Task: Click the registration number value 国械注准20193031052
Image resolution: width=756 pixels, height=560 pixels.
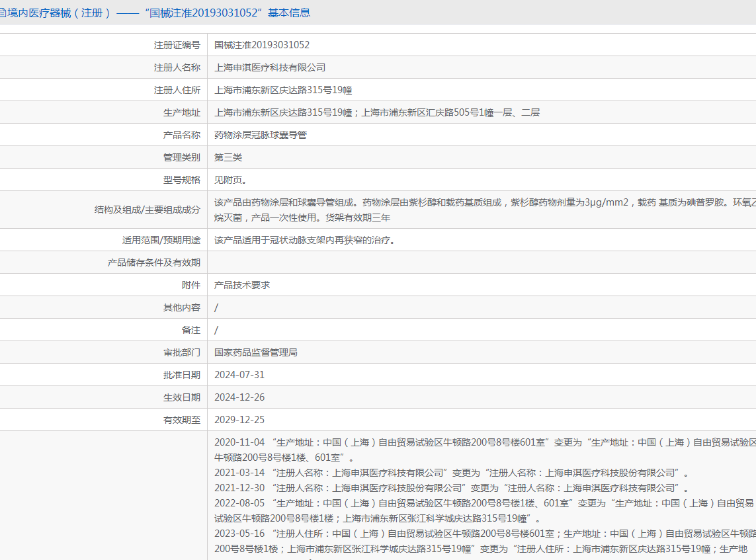Action: [262, 45]
